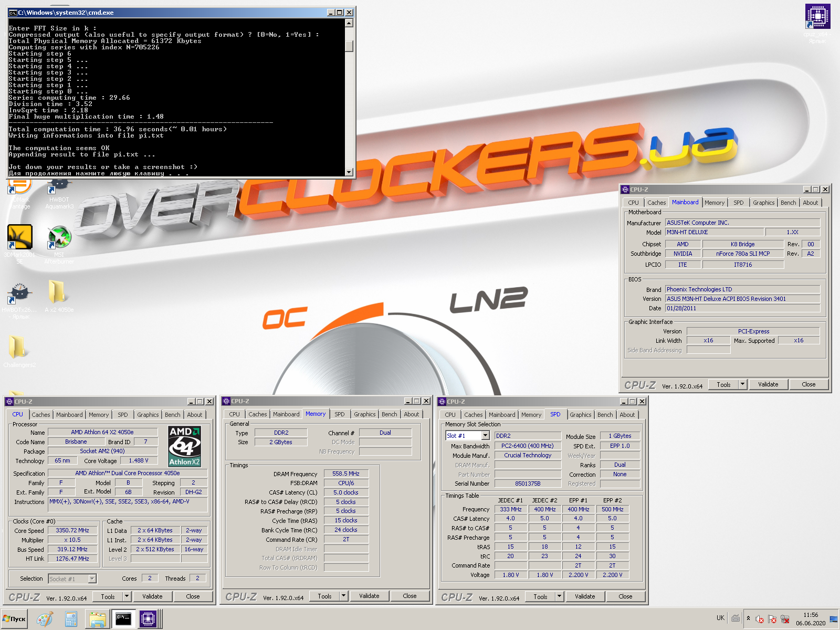This screenshot has width=840, height=630.
Task: Open Windows Explorer from the taskbar
Action: point(97,619)
